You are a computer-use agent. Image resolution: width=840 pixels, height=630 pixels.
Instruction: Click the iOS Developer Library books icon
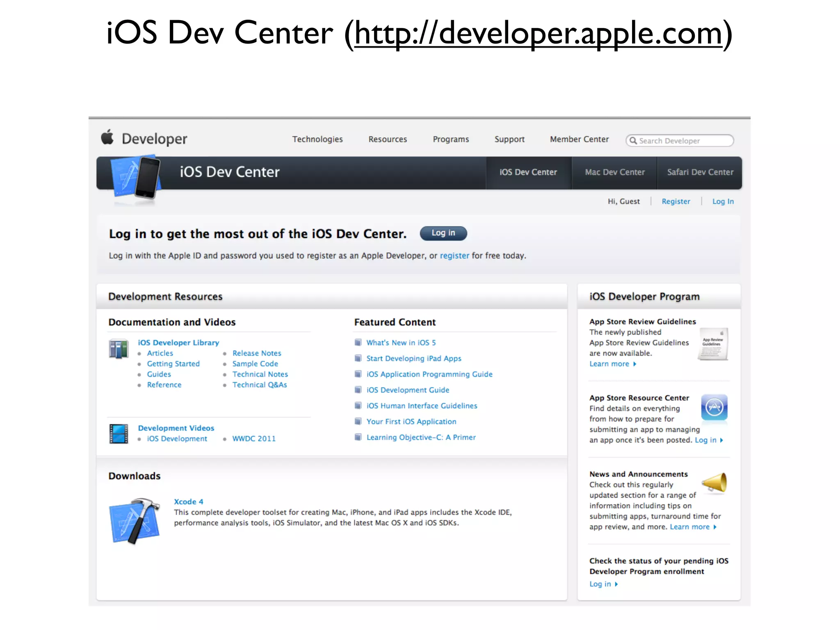pos(119,349)
